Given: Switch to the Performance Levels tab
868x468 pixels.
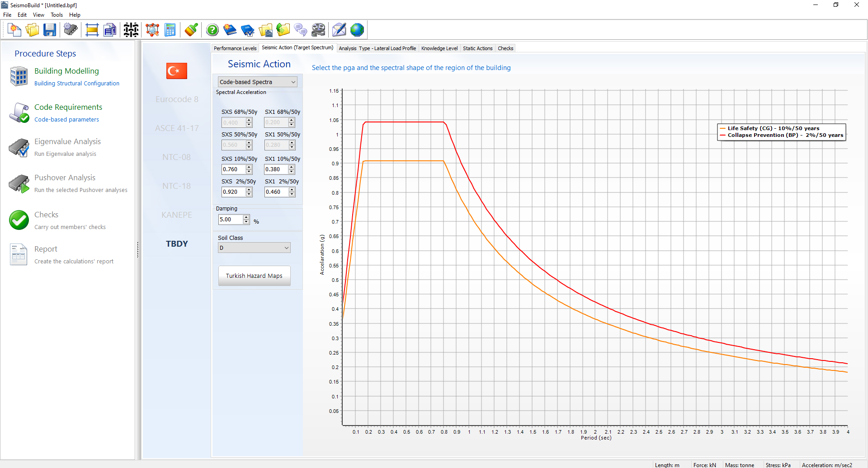Looking at the screenshot, I should [235, 48].
